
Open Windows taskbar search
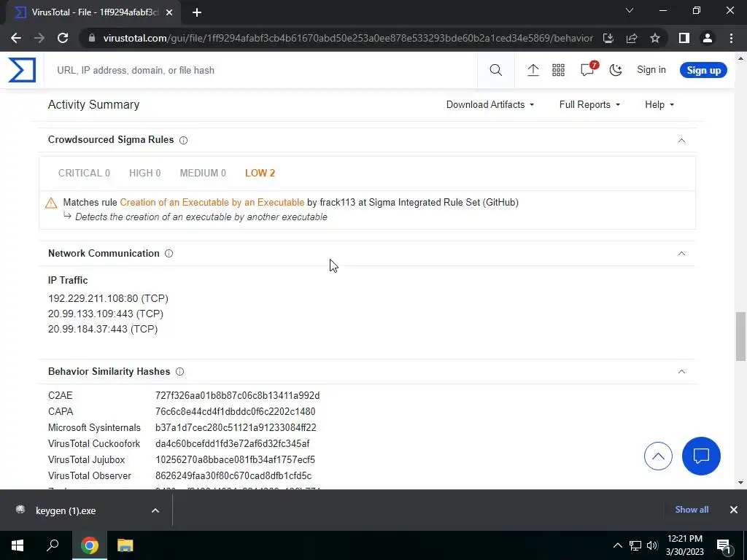point(53,545)
